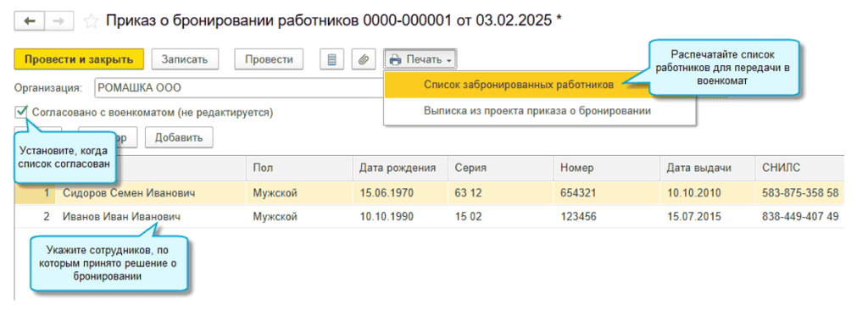Open the document report list icon
Screen dimensions: 868x316
[332, 59]
